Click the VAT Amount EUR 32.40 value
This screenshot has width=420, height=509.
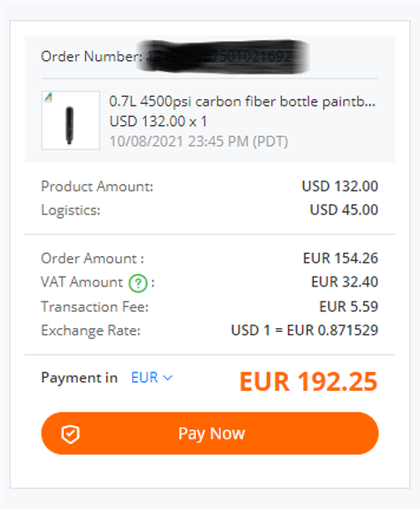345,282
